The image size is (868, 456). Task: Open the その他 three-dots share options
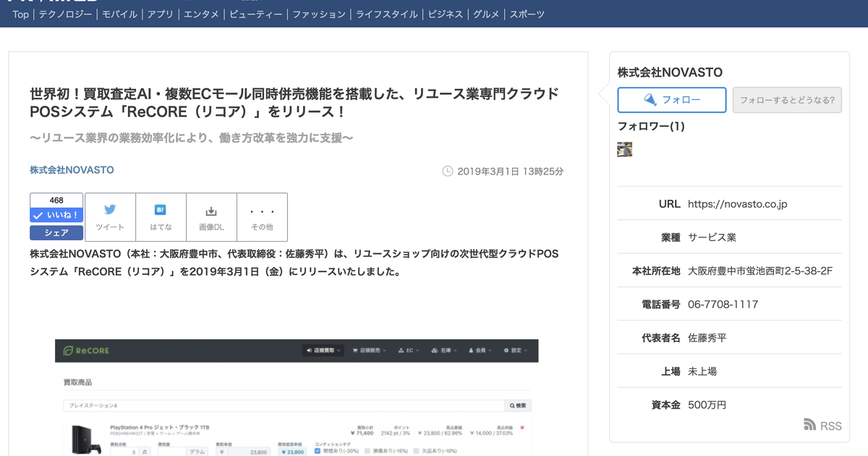tap(262, 216)
